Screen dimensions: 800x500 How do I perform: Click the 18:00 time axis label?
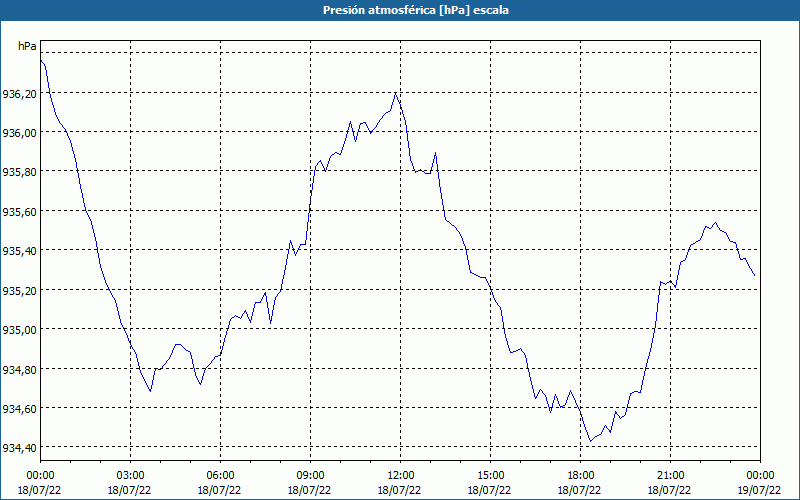581,476
